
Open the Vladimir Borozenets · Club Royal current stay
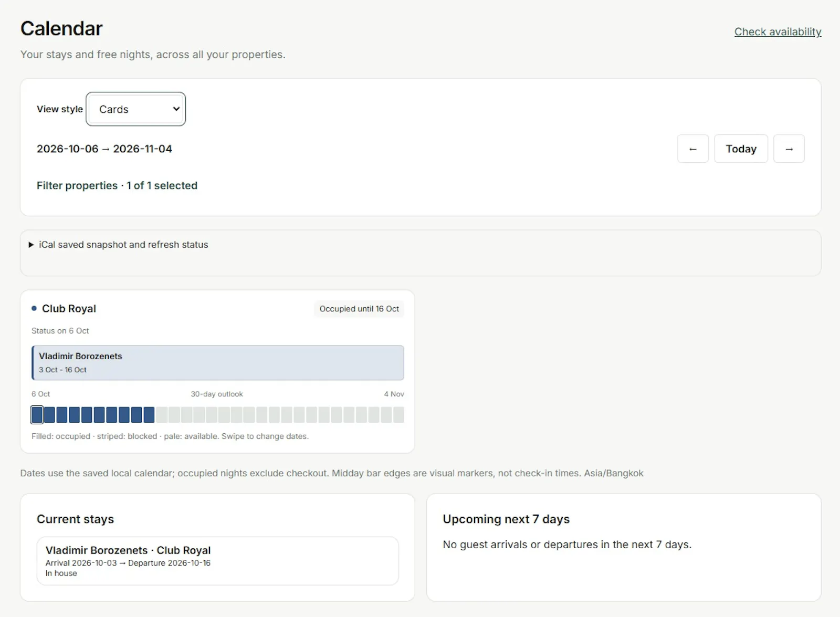pos(218,561)
